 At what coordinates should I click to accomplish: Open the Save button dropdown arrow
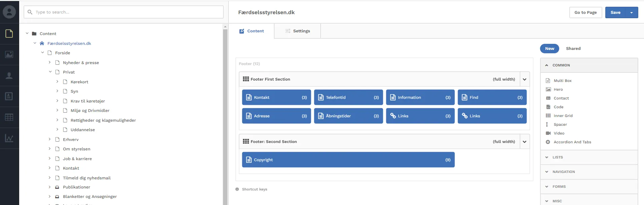[631, 12]
